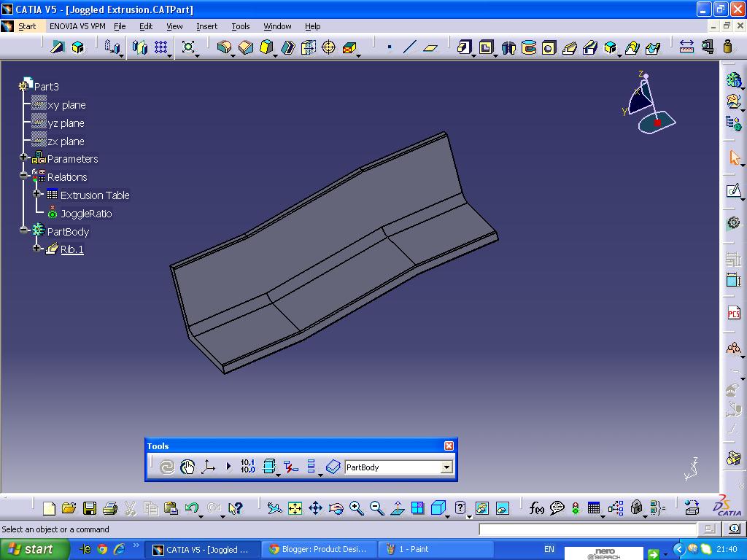The image size is (747, 560).
Task: Expand the Rib.1 tree node
Action: coord(36,249)
